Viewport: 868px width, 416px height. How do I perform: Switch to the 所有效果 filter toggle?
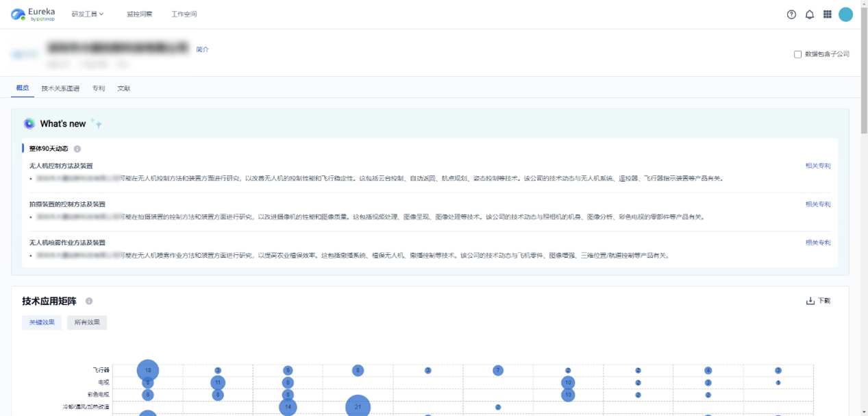point(87,322)
